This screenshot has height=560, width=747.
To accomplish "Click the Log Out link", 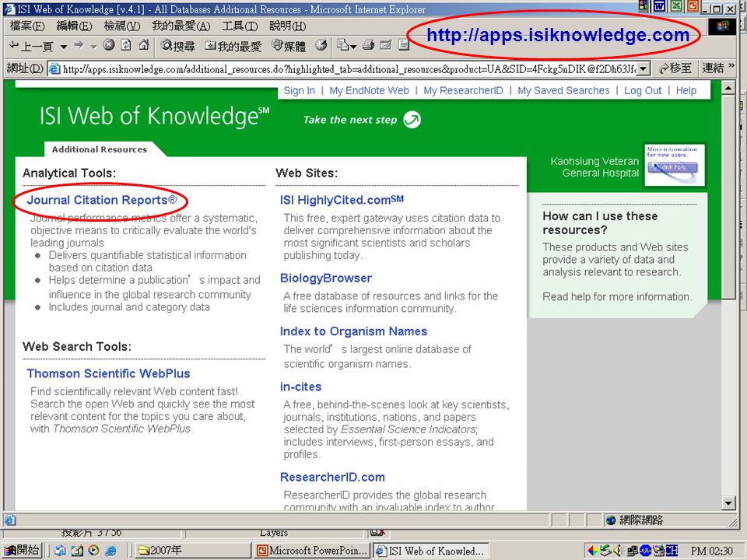I will click(x=643, y=90).
